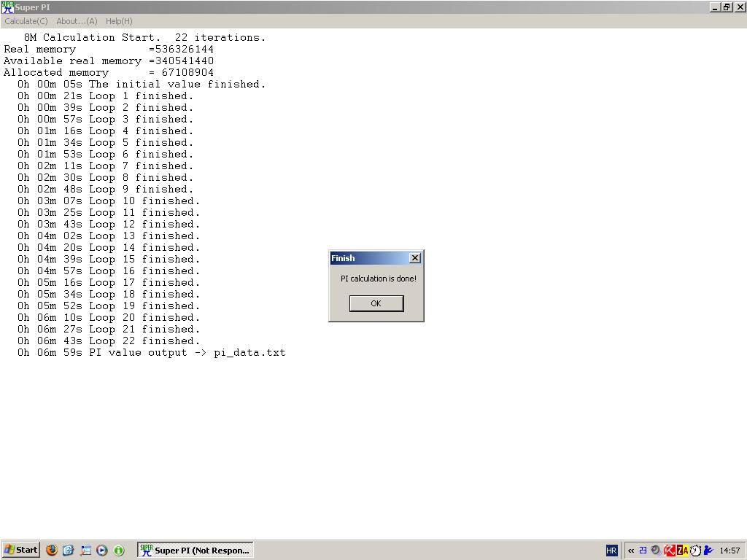Expand hidden tray icons with the chevron
The height and width of the screenshot is (560, 747).
point(631,551)
